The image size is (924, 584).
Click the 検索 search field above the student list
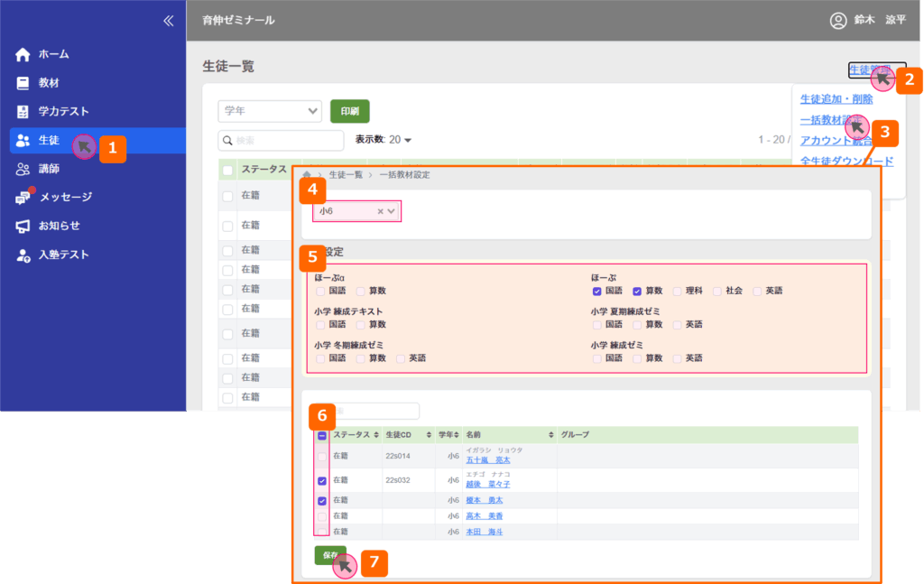click(281, 140)
